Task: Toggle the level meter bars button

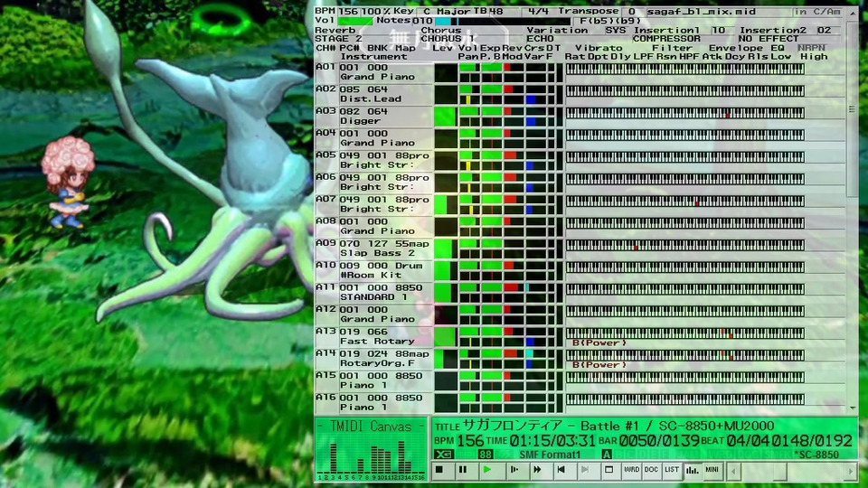Action: coord(692,470)
